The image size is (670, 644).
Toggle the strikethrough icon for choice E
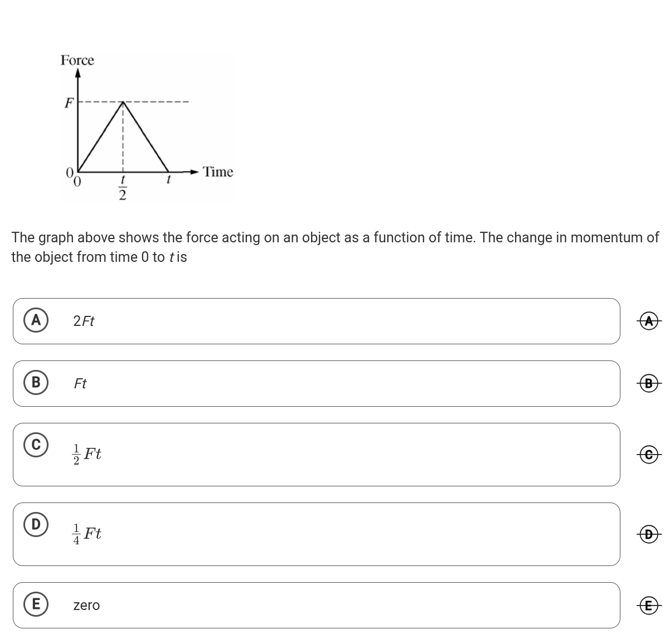648,605
